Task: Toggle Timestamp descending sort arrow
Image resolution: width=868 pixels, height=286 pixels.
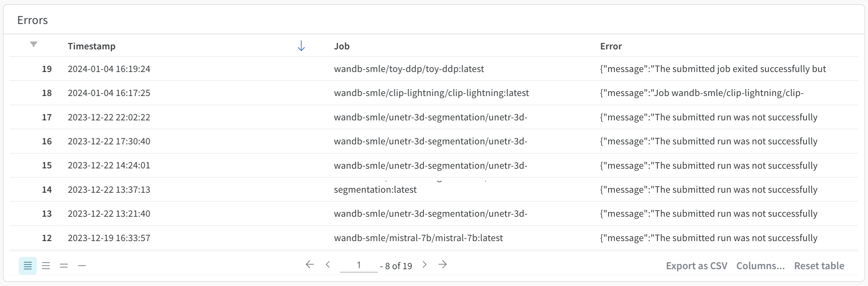Action: pyautogui.click(x=301, y=46)
